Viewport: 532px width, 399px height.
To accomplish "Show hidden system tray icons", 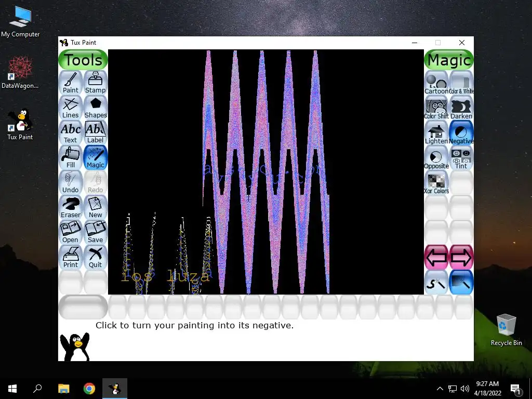I will [440, 389].
